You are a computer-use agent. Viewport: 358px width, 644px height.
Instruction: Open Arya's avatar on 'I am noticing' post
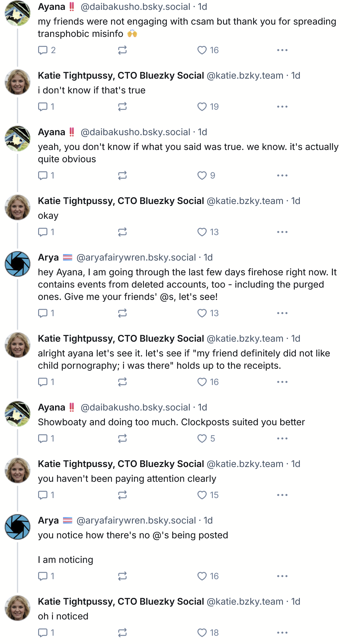click(x=18, y=527)
